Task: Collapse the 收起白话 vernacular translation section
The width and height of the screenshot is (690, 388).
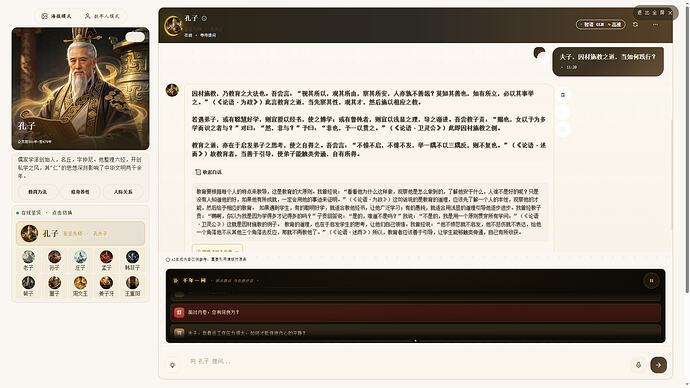Action: click(x=209, y=172)
